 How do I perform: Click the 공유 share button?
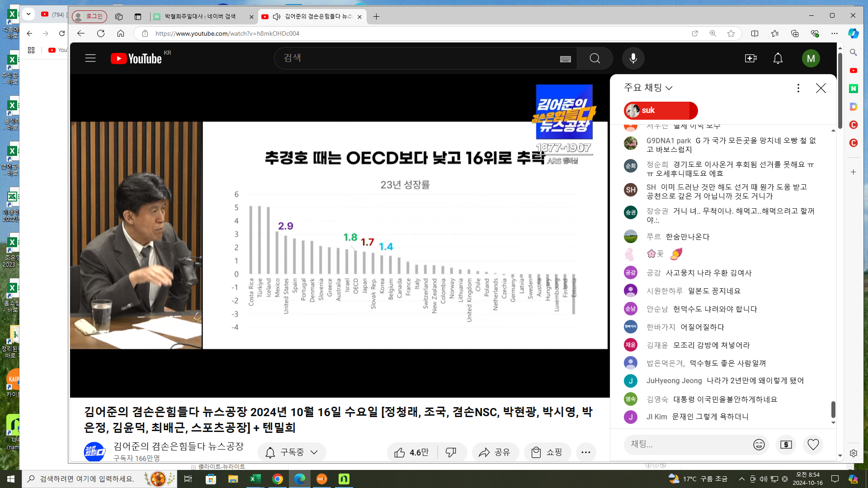click(495, 452)
